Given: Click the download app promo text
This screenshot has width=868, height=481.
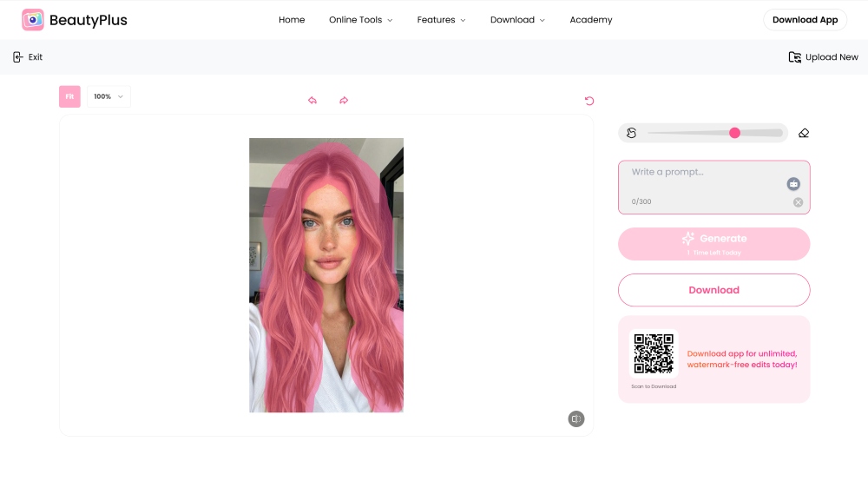Looking at the screenshot, I should pyautogui.click(x=742, y=359).
